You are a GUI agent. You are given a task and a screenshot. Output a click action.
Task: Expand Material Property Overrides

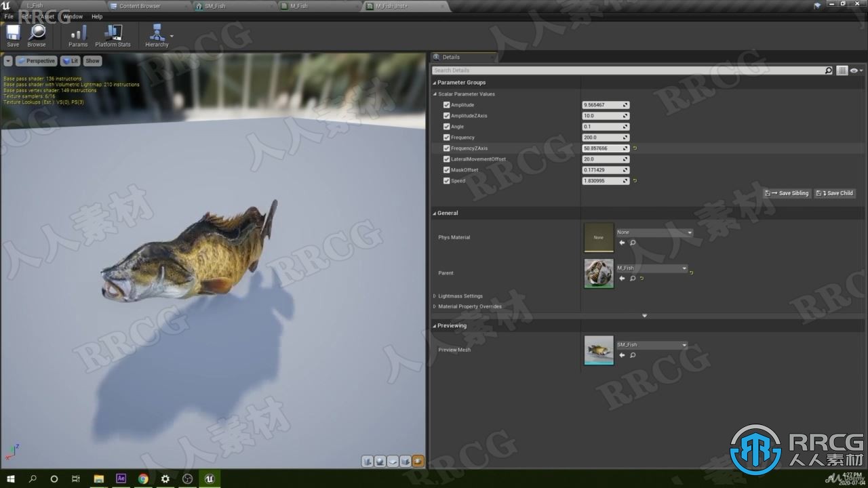(435, 306)
